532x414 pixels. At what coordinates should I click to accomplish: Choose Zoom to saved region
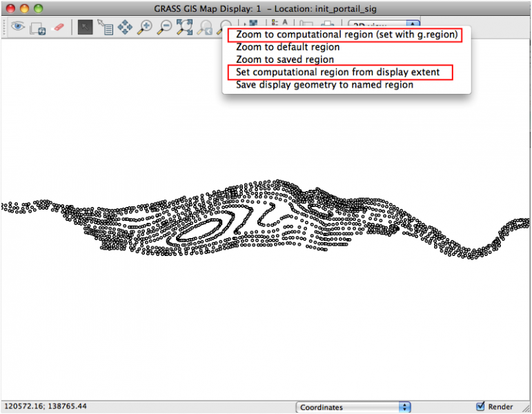(x=284, y=59)
